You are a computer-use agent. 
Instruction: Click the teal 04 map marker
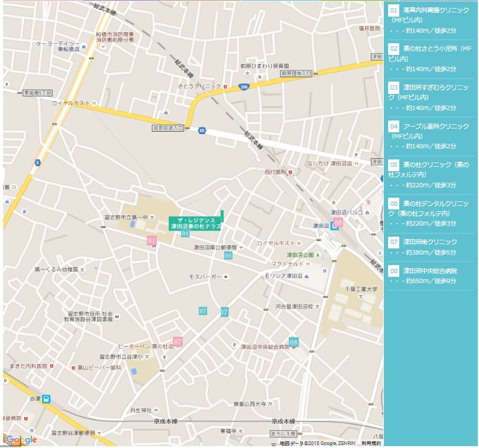point(185,233)
